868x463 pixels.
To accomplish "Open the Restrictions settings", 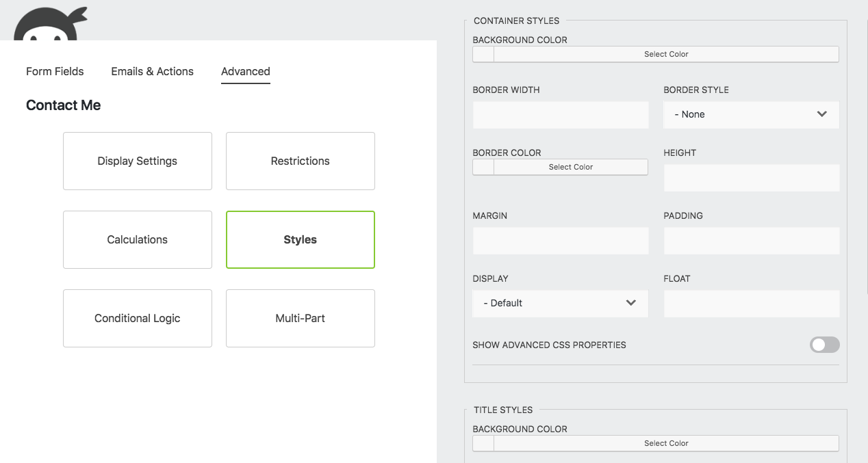I will (x=300, y=161).
